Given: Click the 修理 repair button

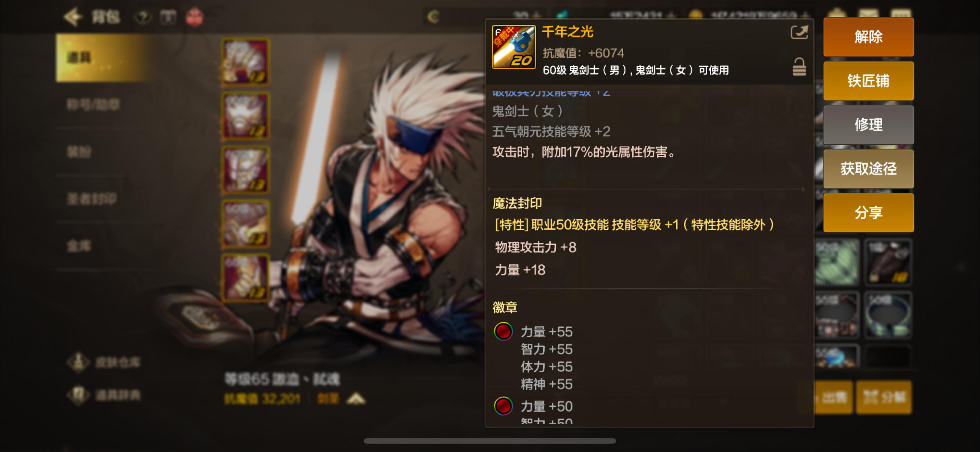Looking at the screenshot, I should click(869, 125).
